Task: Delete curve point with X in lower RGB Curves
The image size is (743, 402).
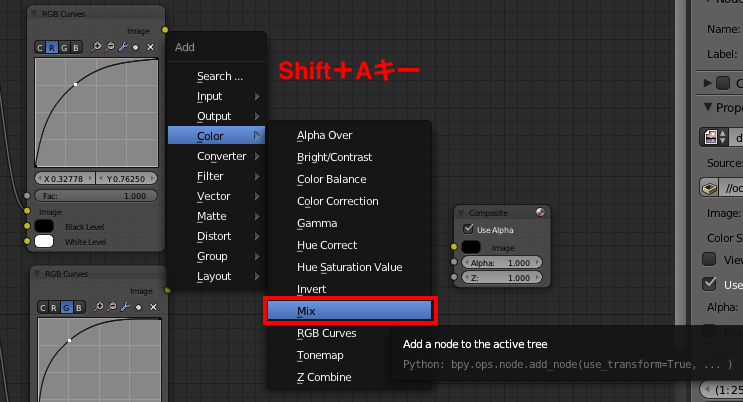Action: click(x=153, y=307)
